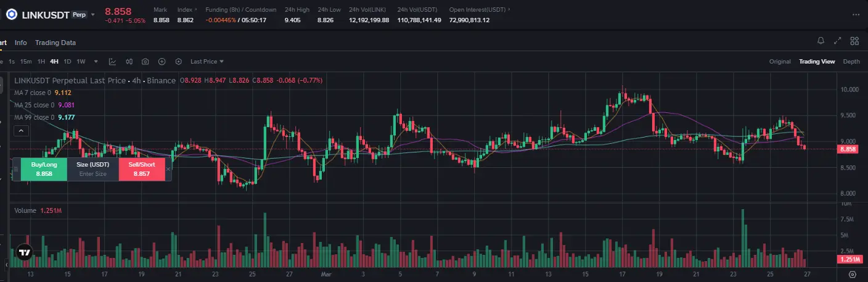
Task: Click the bell price alert icon
Action: [821, 41]
